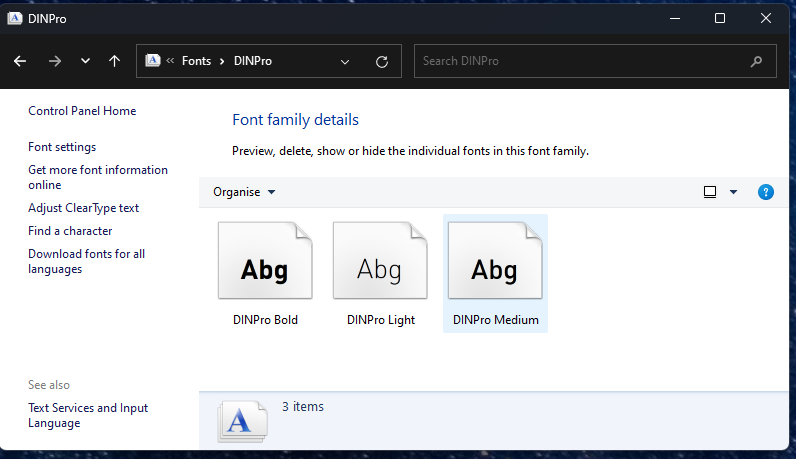Expand the view options dropdown arrow
The width and height of the screenshot is (796, 459).
[733, 192]
